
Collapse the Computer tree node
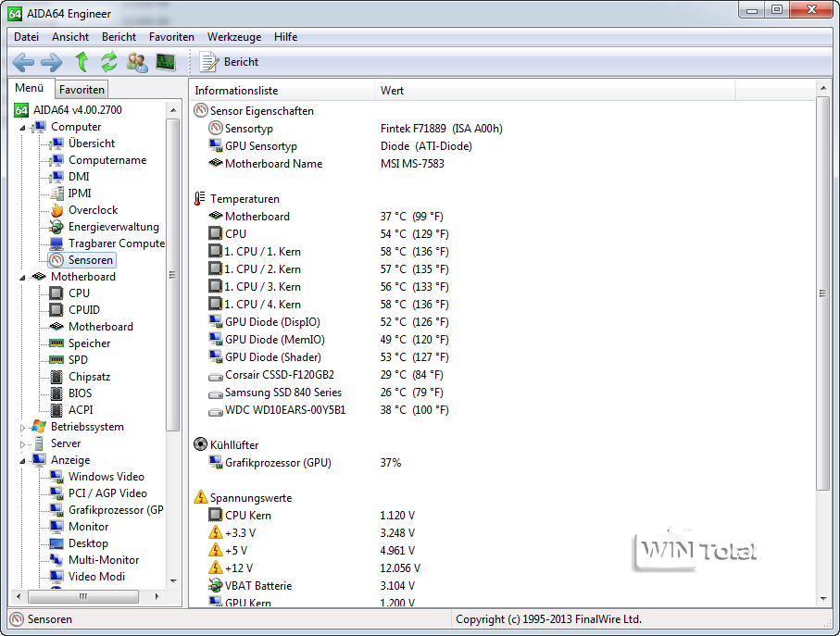[x=22, y=128]
